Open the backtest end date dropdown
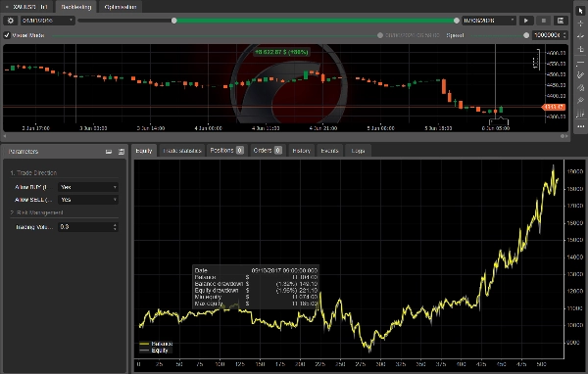Screen dimensions: 588x374 click(489, 21)
